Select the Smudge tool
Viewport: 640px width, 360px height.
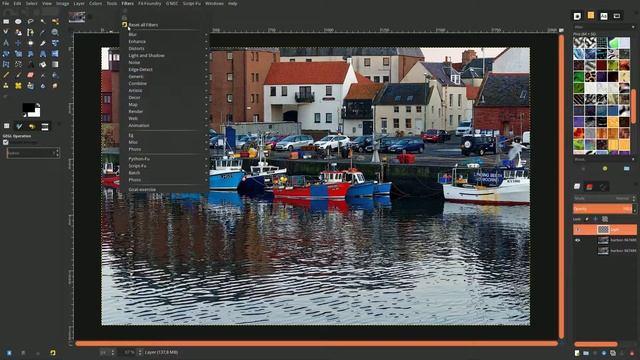click(55, 86)
